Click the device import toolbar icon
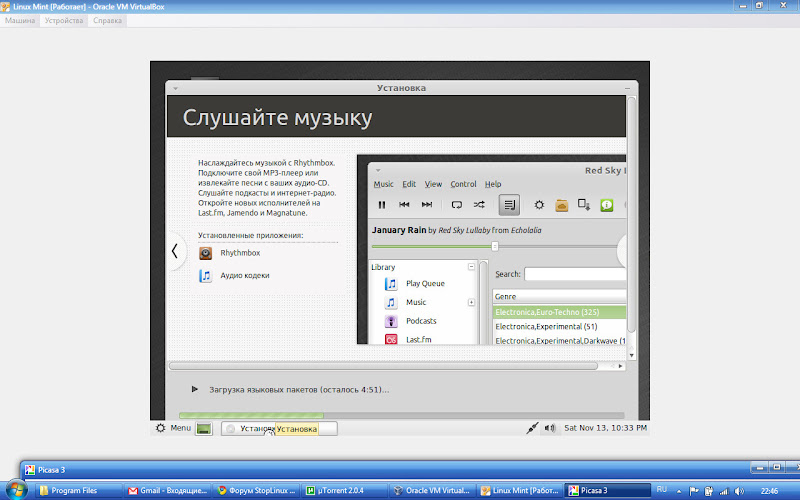The width and height of the screenshot is (800, 500). tap(584, 205)
